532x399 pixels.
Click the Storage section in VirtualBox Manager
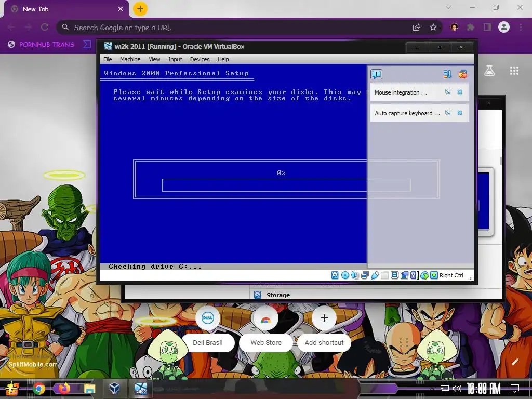[x=278, y=295]
